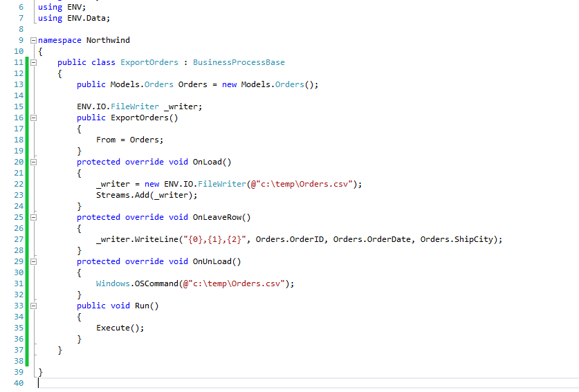Click the BusinessProcessBase base class name
The image size is (579, 392).
(239, 62)
